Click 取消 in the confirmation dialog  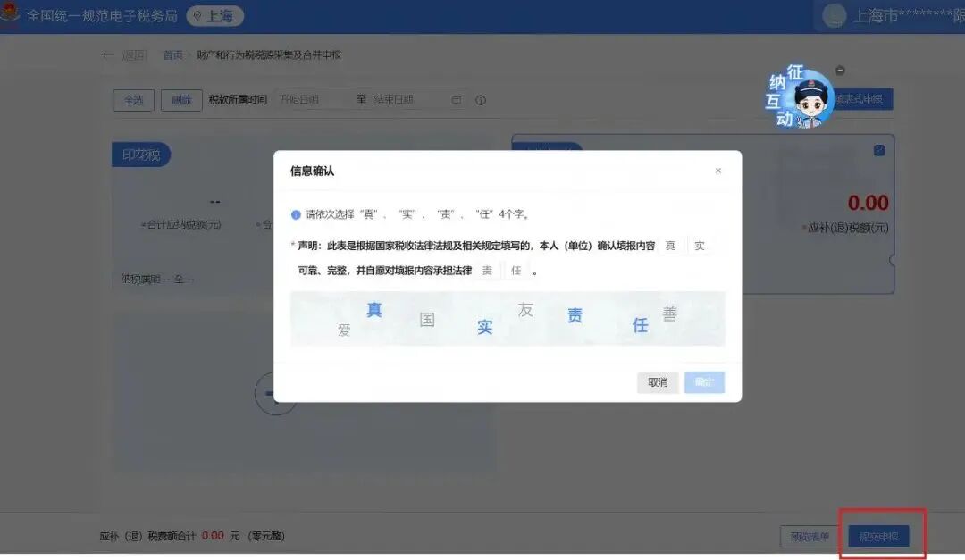[657, 381]
